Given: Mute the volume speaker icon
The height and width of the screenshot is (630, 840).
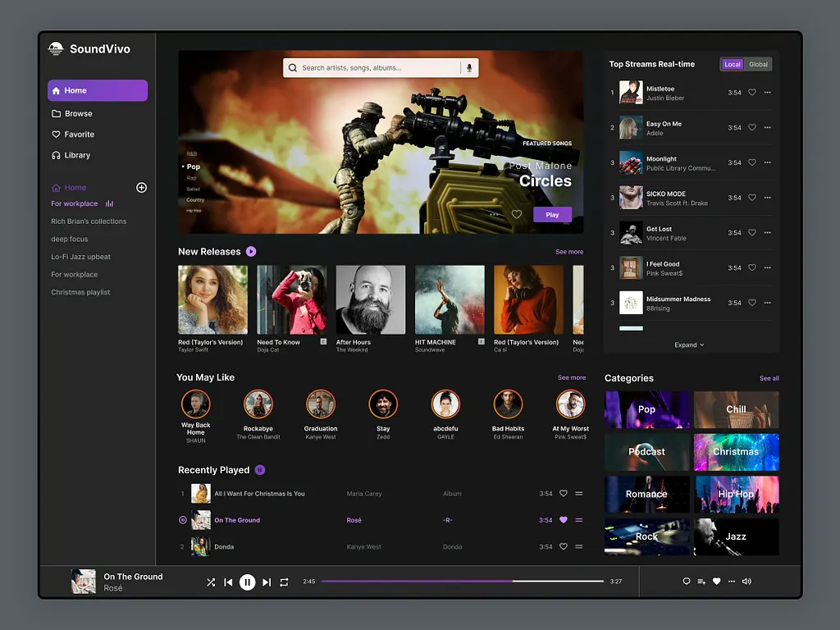Looking at the screenshot, I should pos(746,582).
